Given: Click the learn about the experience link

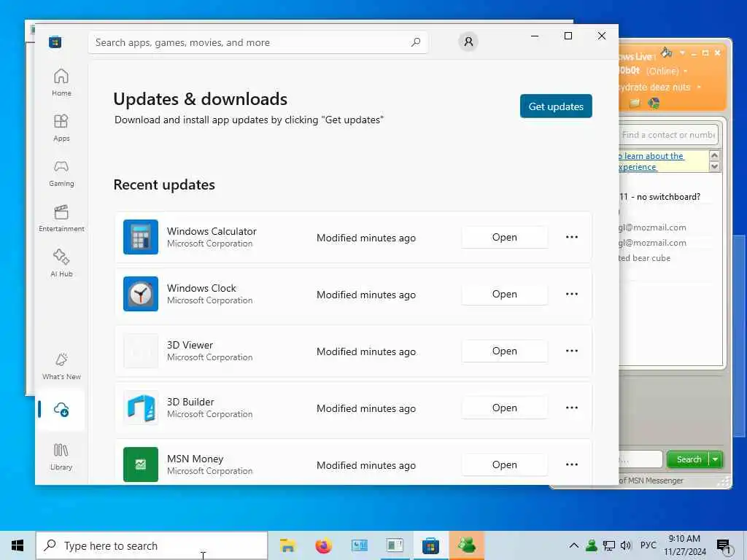Looking at the screenshot, I should tap(651, 161).
